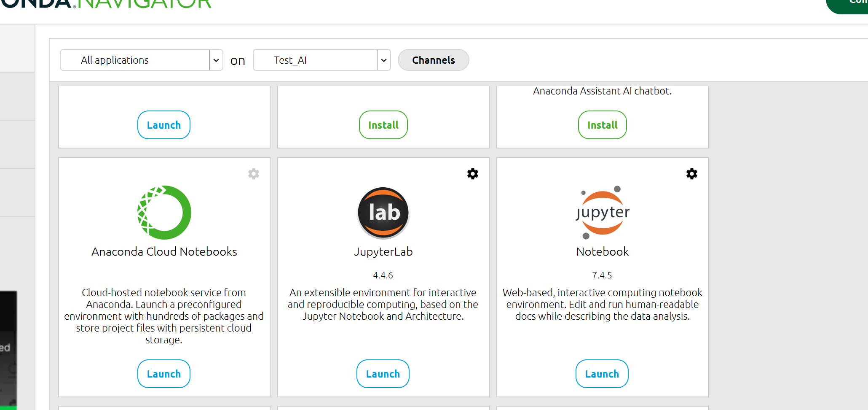Click the Notebook title text
Image resolution: width=868 pixels, height=410 pixels.
pos(603,252)
